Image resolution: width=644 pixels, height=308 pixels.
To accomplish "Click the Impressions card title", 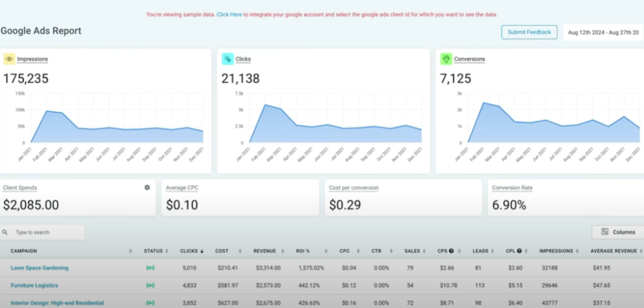I will click(x=33, y=59).
